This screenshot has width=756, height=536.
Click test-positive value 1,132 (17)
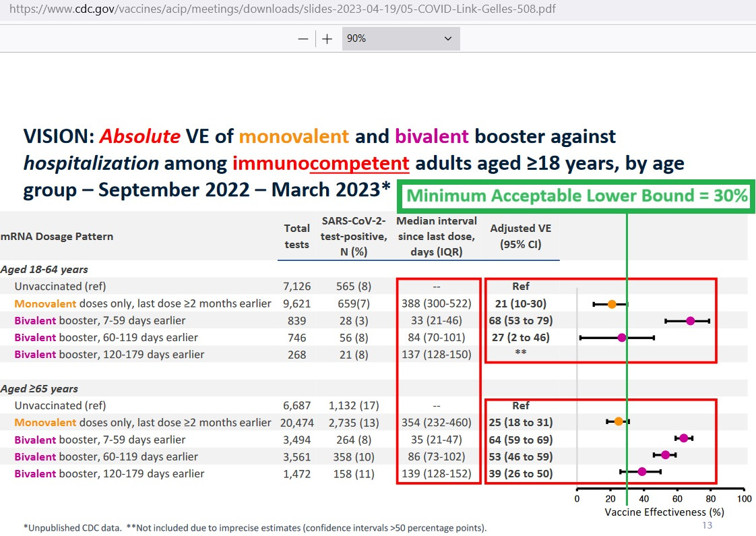354,406
